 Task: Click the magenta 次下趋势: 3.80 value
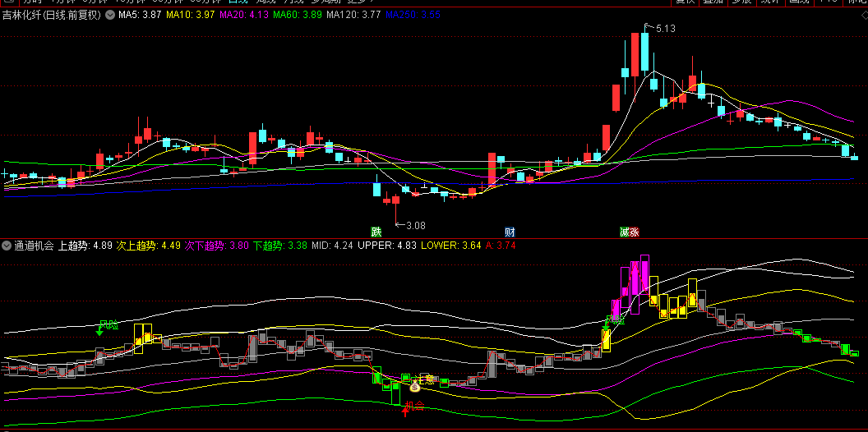tap(217, 246)
